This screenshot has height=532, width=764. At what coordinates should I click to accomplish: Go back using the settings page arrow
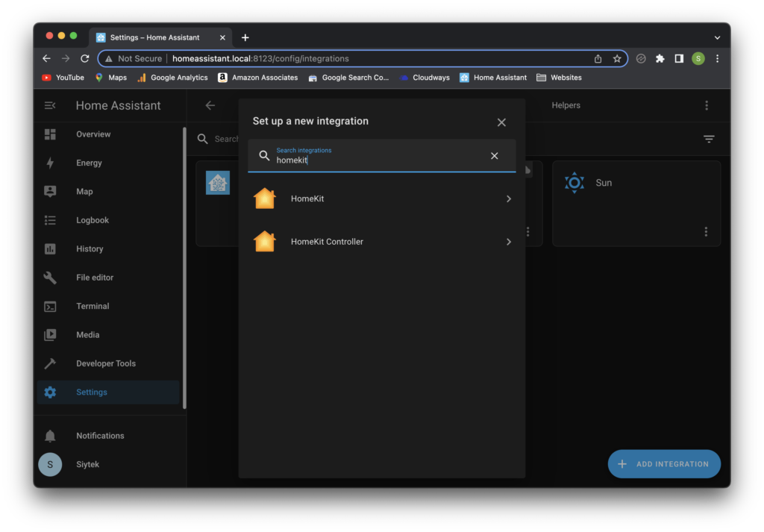210,105
